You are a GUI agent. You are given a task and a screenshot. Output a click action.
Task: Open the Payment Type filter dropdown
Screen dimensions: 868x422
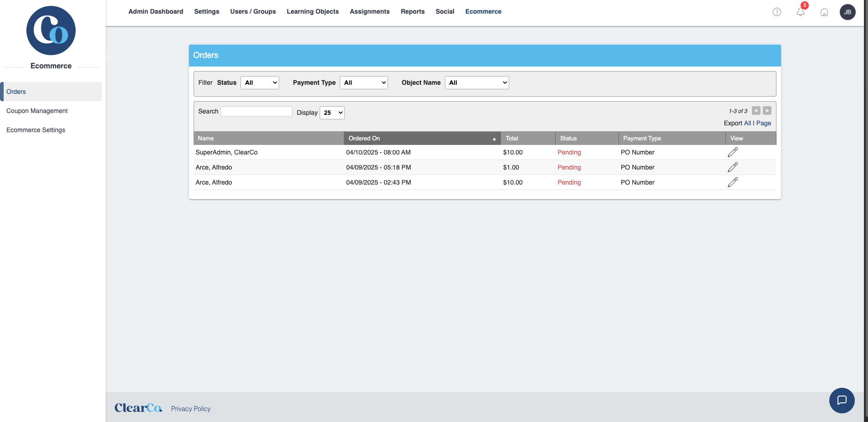[364, 82]
